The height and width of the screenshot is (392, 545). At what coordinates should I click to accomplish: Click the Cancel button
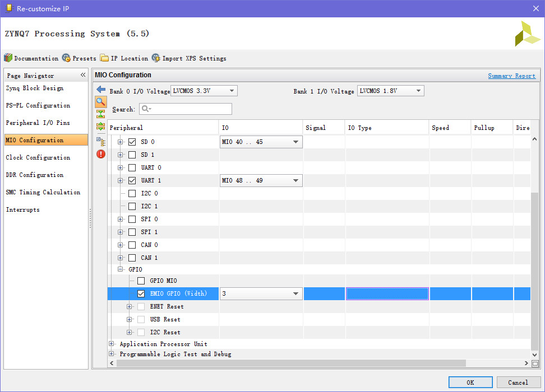[518, 382]
